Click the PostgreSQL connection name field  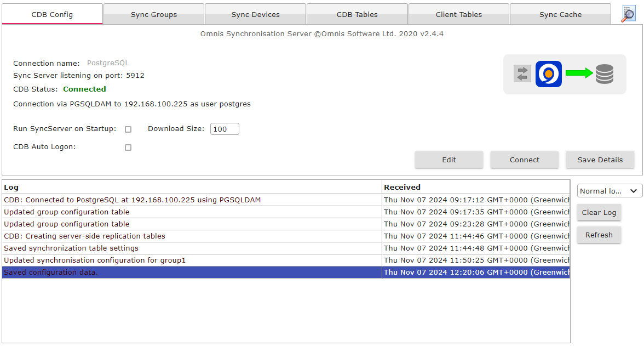[x=108, y=63]
